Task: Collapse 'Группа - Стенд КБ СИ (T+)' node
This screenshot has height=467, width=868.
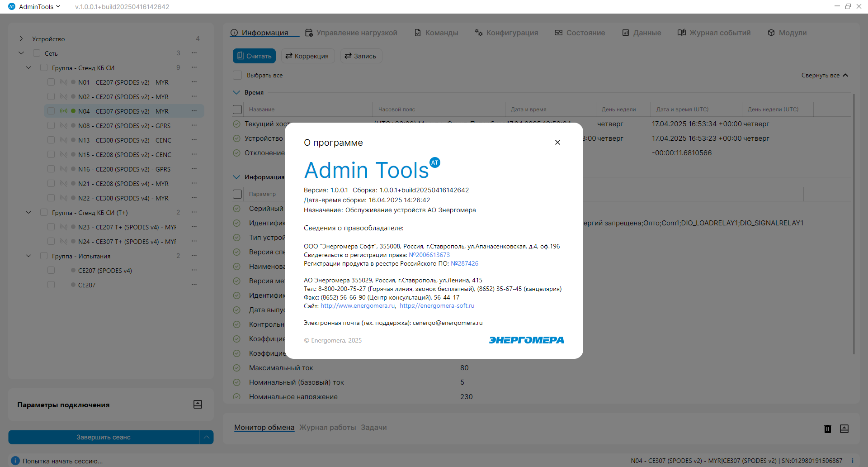Action: tap(28, 212)
